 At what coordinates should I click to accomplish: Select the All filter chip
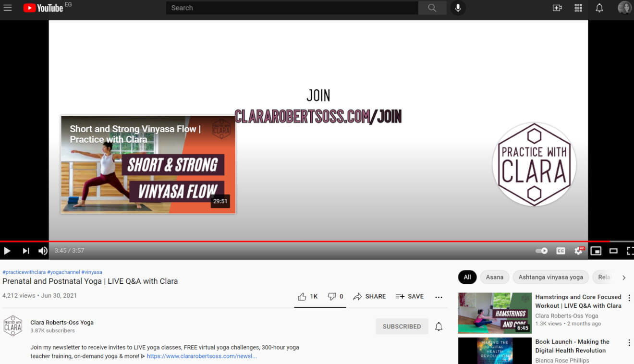pyautogui.click(x=467, y=277)
